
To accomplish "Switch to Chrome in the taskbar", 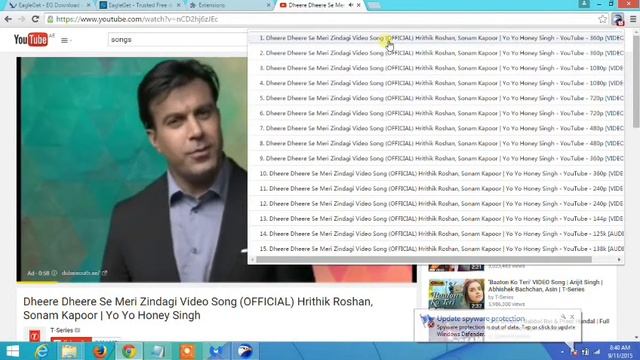I will [x=129, y=351].
